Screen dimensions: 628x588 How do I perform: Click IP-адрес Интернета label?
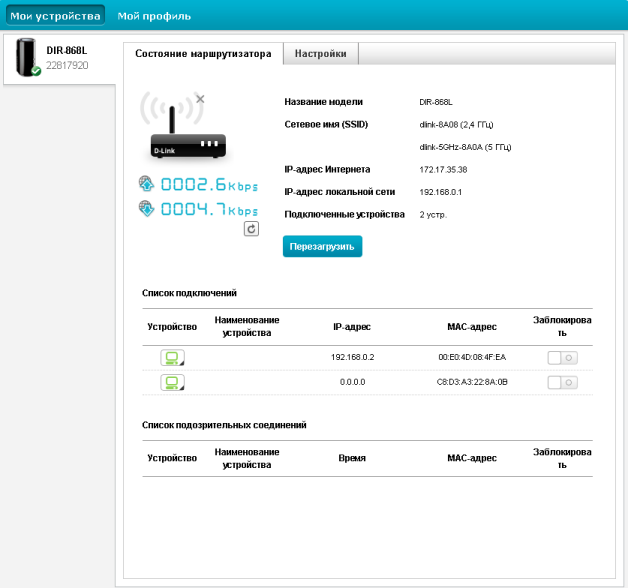tap(327, 169)
